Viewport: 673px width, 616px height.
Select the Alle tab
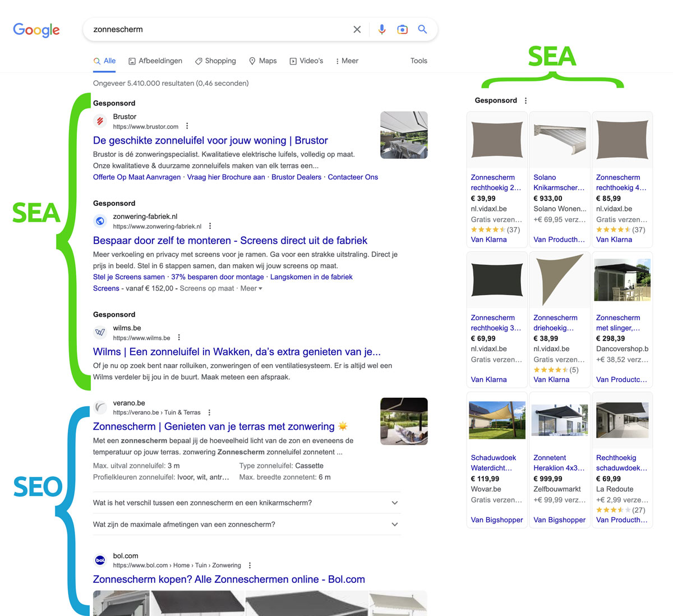[x=105, y=61]
